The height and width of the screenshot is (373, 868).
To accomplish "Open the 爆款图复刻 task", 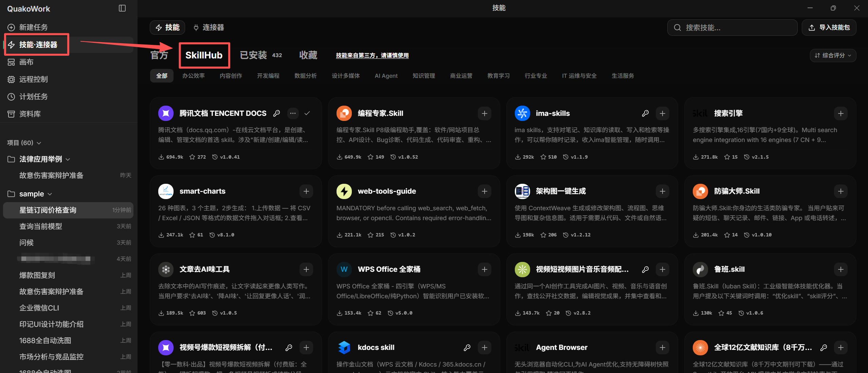I will pos(68,276).
